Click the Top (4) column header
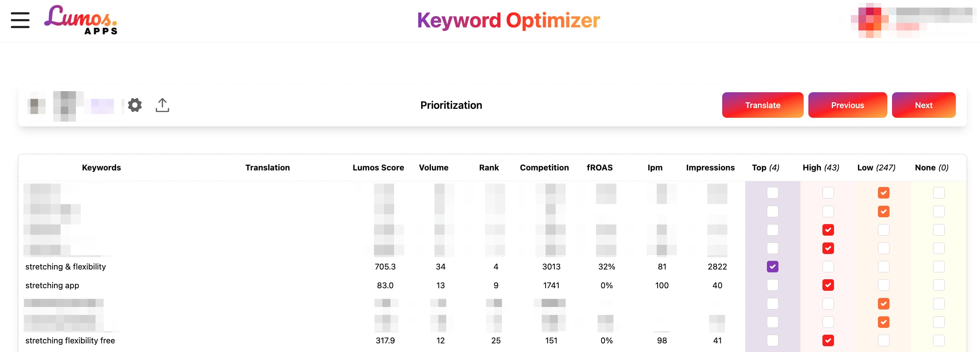This screenshot has width=980, height=352. pos(765,168)
